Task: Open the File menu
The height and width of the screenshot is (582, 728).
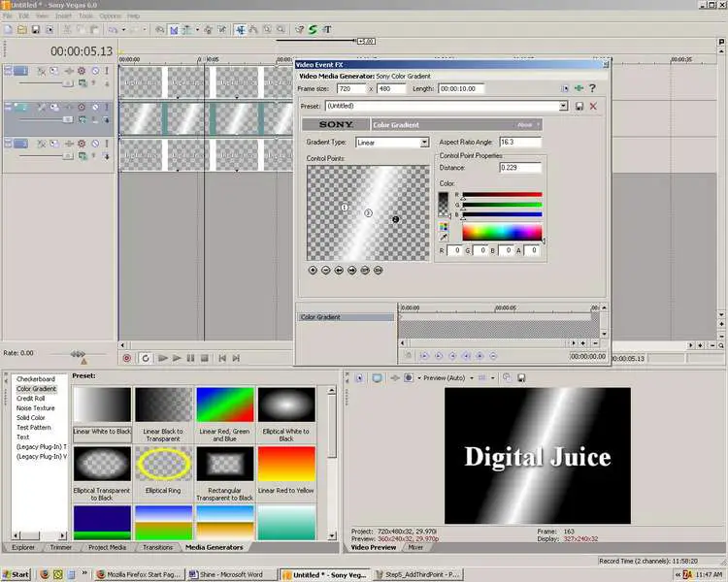Action: (x=8, y=16)
